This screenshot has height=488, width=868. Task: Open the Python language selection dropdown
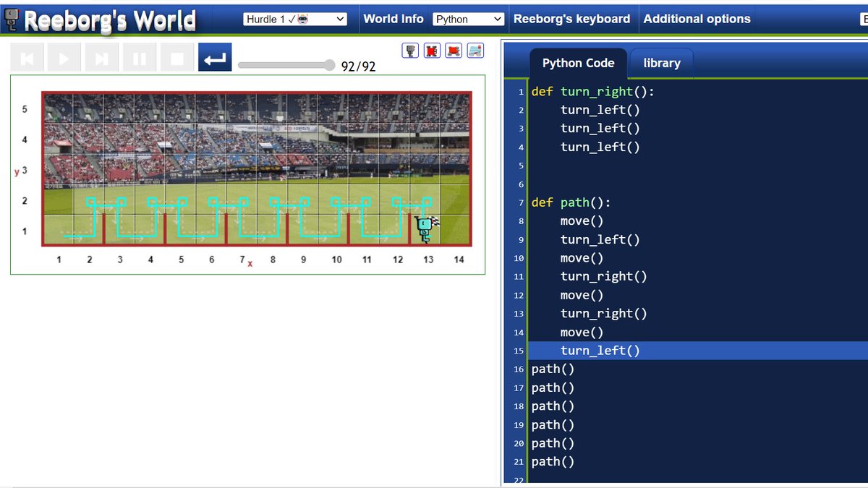tap(468, 20)
